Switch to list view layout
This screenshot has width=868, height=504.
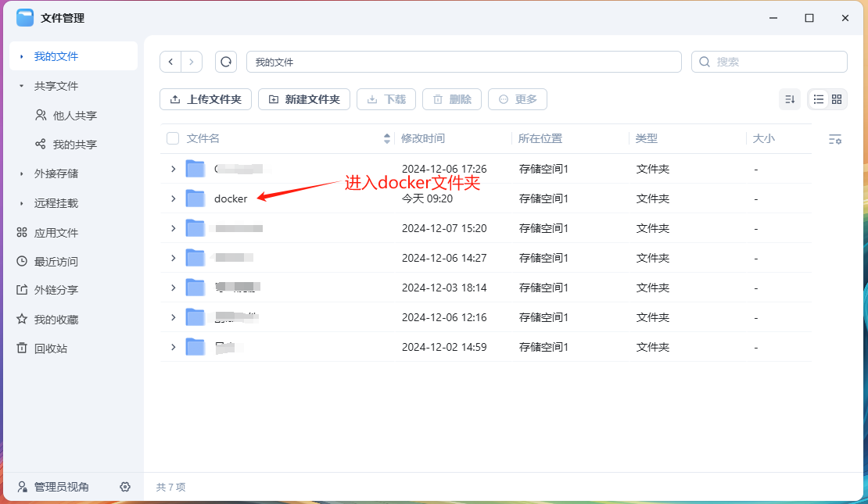click(x=818, y=99)
